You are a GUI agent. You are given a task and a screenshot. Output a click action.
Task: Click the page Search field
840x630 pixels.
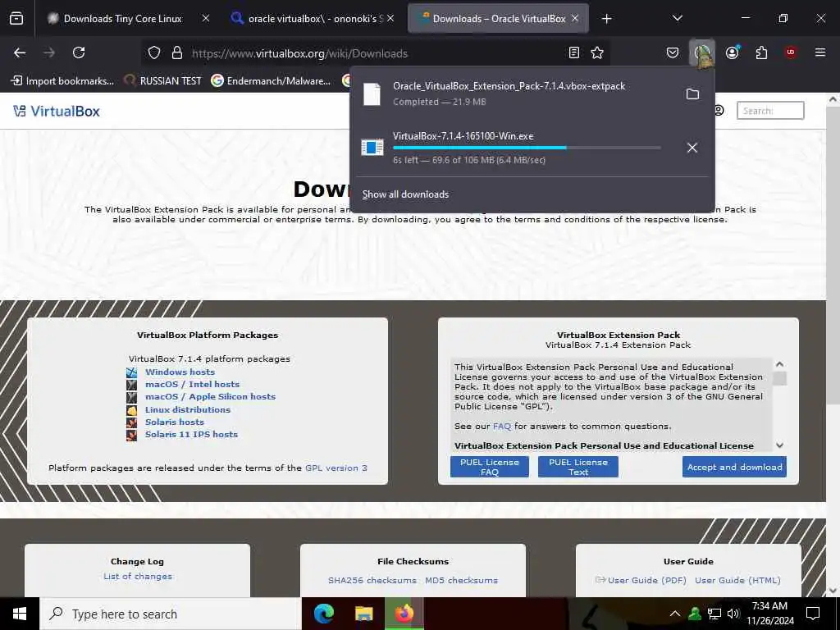(770, 111)
